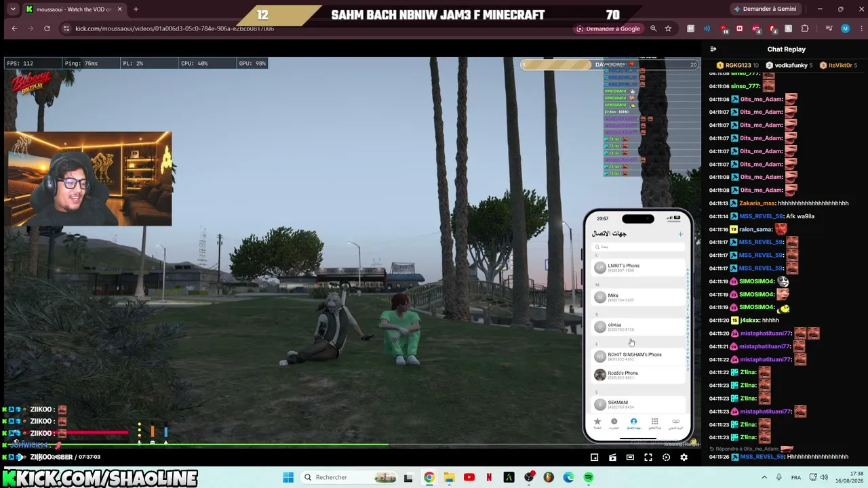Screen dimensions: 868x488
Task: Enter fullscreen in the video player
Action: [648, 457]
